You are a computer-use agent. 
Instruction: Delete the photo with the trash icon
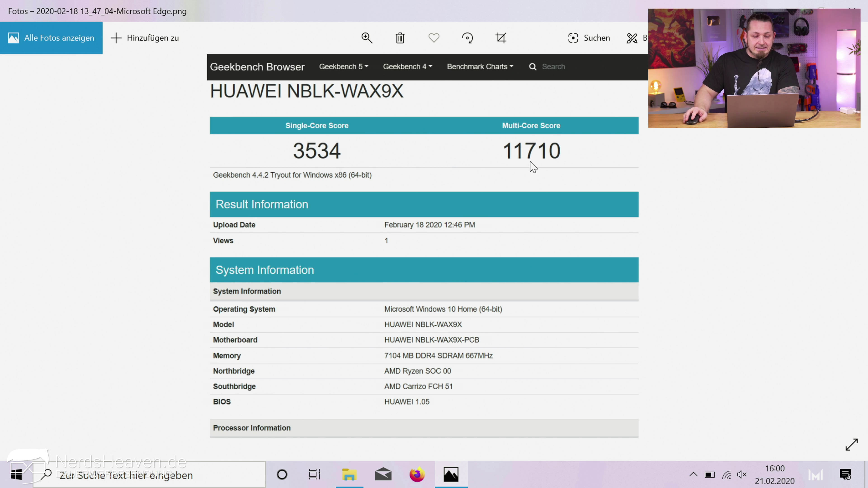coord(400,38)
